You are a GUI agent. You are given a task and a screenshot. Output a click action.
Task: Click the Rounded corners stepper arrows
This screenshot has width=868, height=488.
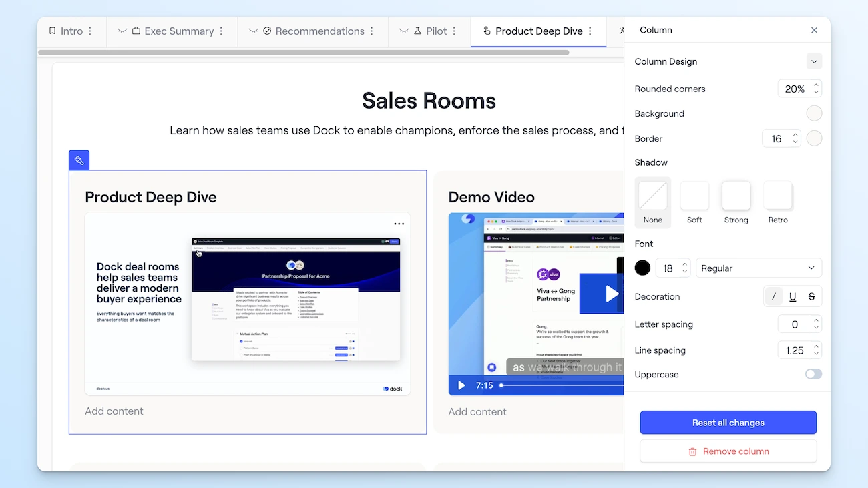pos(816,89)
